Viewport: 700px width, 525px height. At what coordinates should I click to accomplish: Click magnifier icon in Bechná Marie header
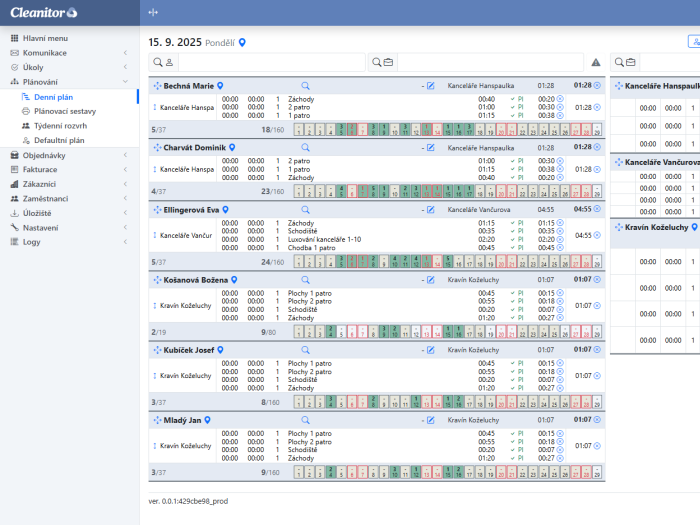pos(305,86)
